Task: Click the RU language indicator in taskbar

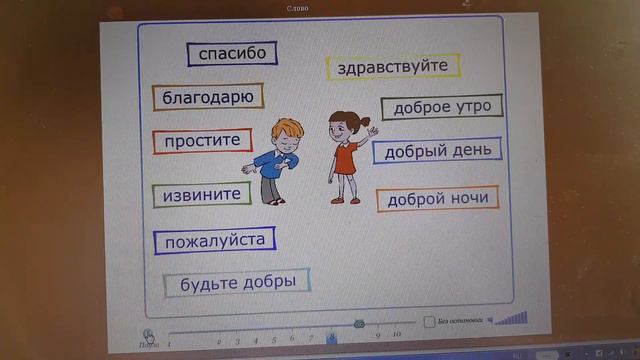Action: coord(517,356)
